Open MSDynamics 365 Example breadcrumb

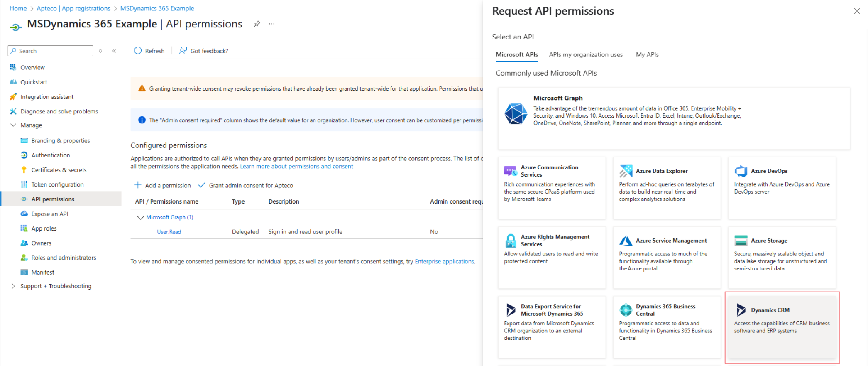click(x=157, y=8)
